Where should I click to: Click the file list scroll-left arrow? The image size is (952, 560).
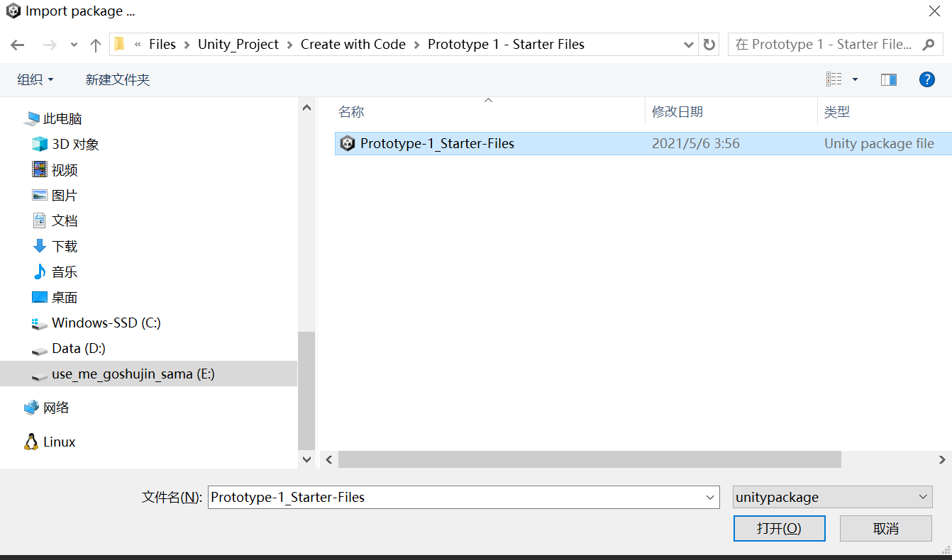click(x=329, y=459)
